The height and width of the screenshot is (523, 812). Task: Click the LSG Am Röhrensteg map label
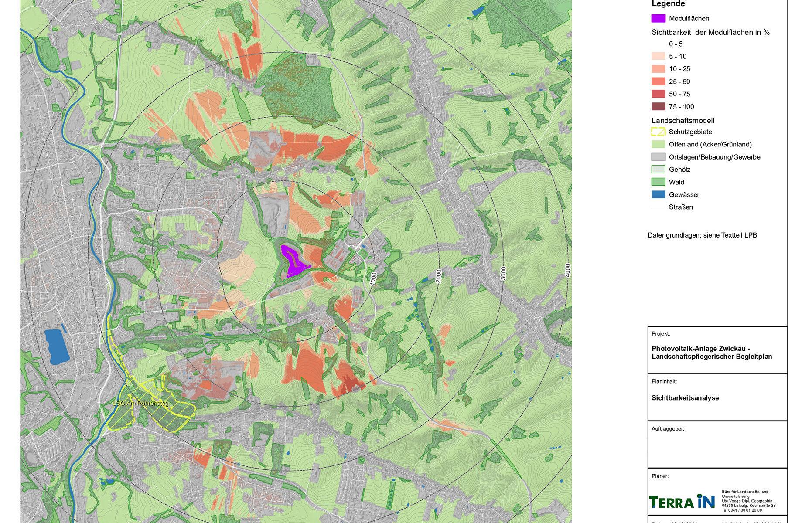[140, 404]
